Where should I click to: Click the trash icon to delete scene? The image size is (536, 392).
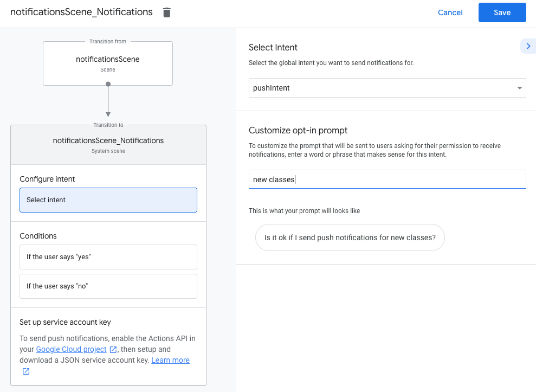click(167, 12)
